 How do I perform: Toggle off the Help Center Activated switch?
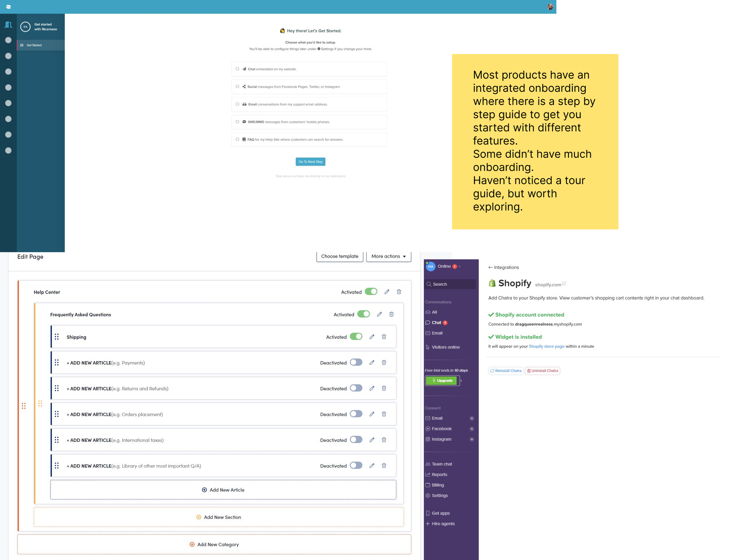[371, 292]
